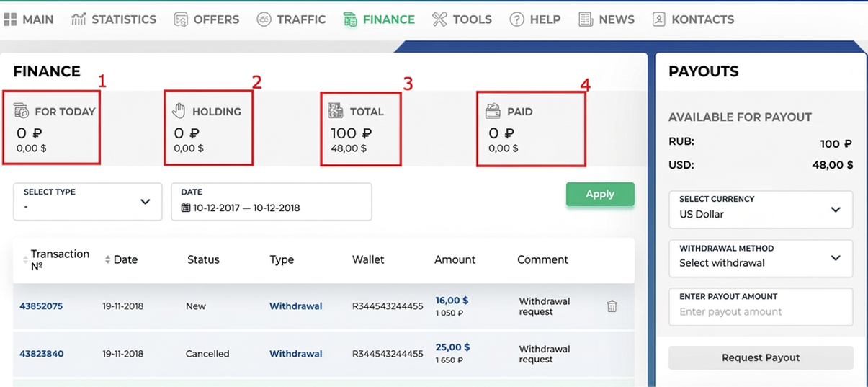This screenshot has width=868, height=387.
Task: Click the Comment column header
Action: pos(542,259)
